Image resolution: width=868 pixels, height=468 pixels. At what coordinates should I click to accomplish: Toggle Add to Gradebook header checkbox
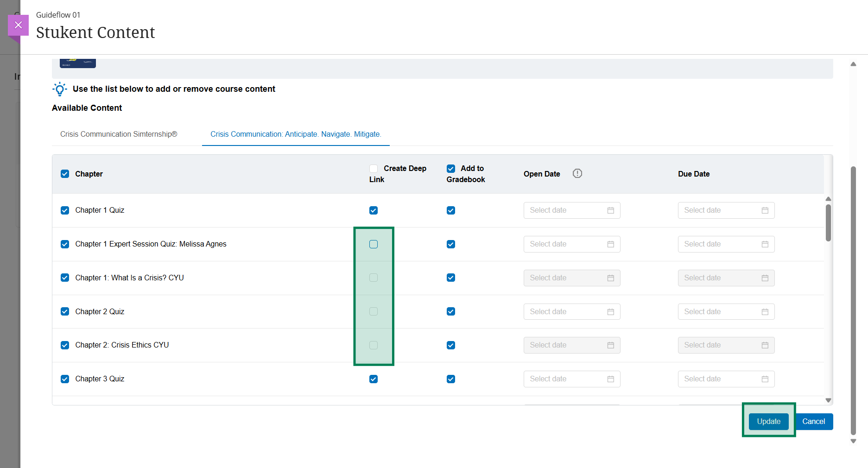point(450,169)
